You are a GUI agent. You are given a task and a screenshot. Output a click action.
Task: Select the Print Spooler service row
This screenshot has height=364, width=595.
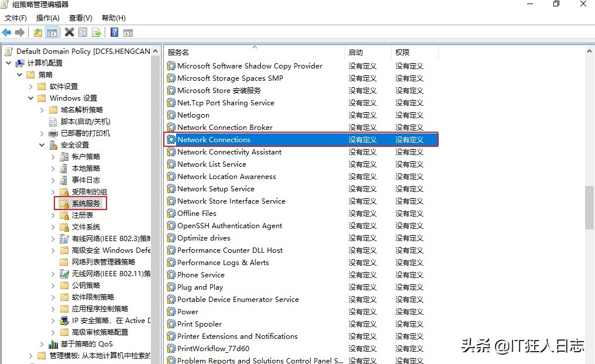[200, 324]
